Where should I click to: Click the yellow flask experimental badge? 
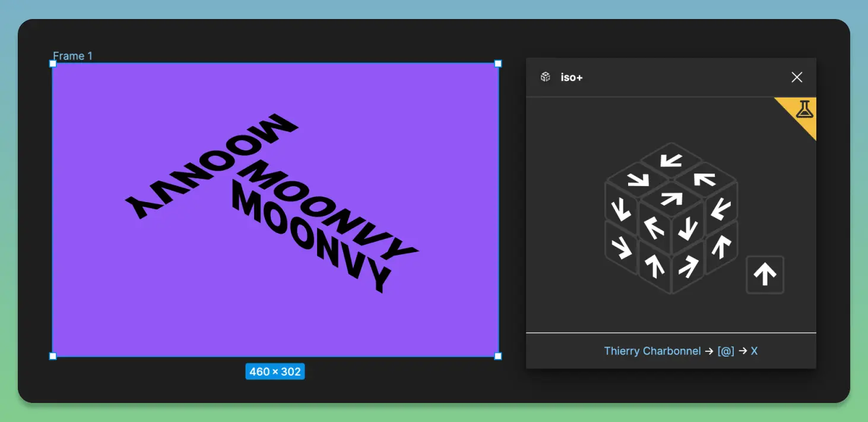pos(804,110)
